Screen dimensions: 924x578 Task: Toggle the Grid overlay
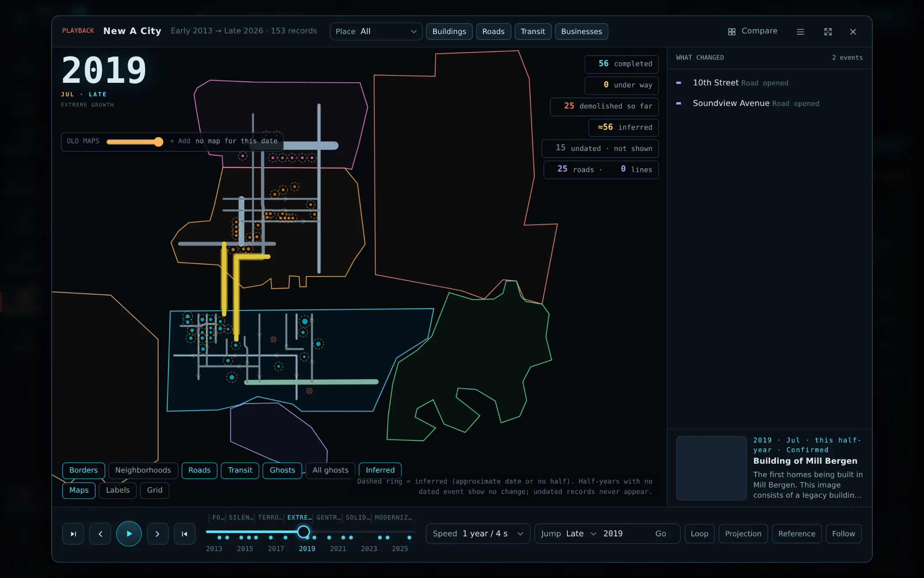[x=155, y=490]
